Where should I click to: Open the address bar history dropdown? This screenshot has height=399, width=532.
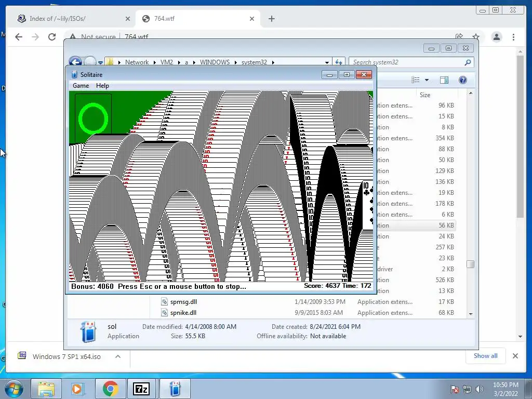(327, 62)
